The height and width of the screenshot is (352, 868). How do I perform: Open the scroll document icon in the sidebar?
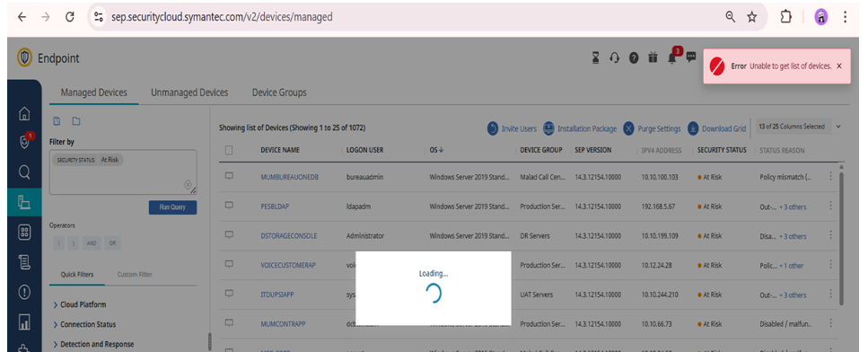(x=24, y=262)
